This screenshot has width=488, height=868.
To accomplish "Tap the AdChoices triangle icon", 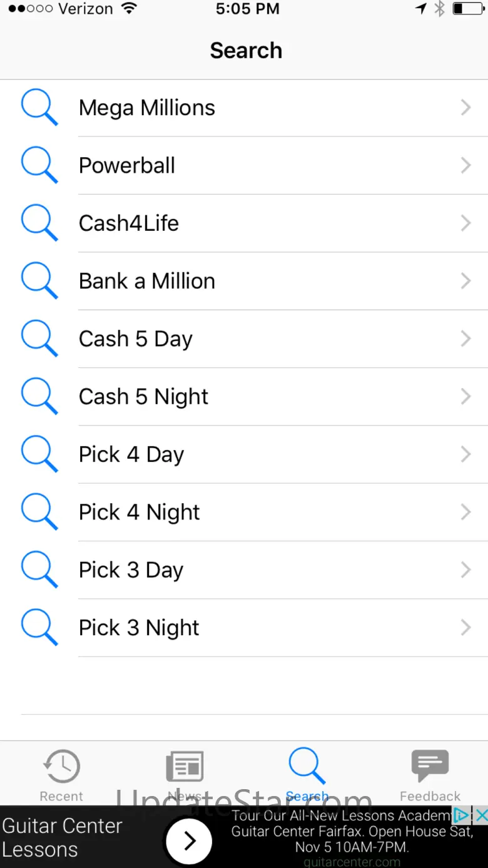I will [x=462, y=815].
